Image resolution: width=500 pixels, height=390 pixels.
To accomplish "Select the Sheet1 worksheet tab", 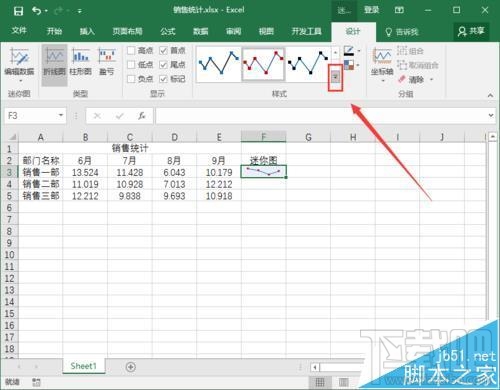I will click(83, 366).
